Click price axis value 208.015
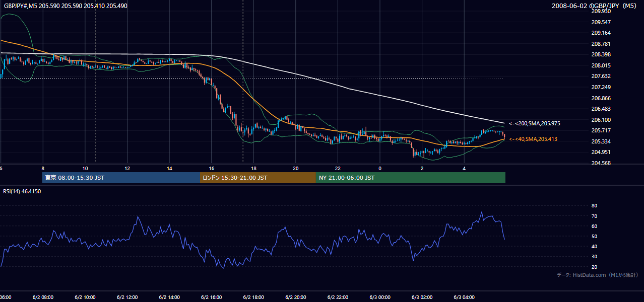Screen dimensions: 644x302 tap(601, 65)
